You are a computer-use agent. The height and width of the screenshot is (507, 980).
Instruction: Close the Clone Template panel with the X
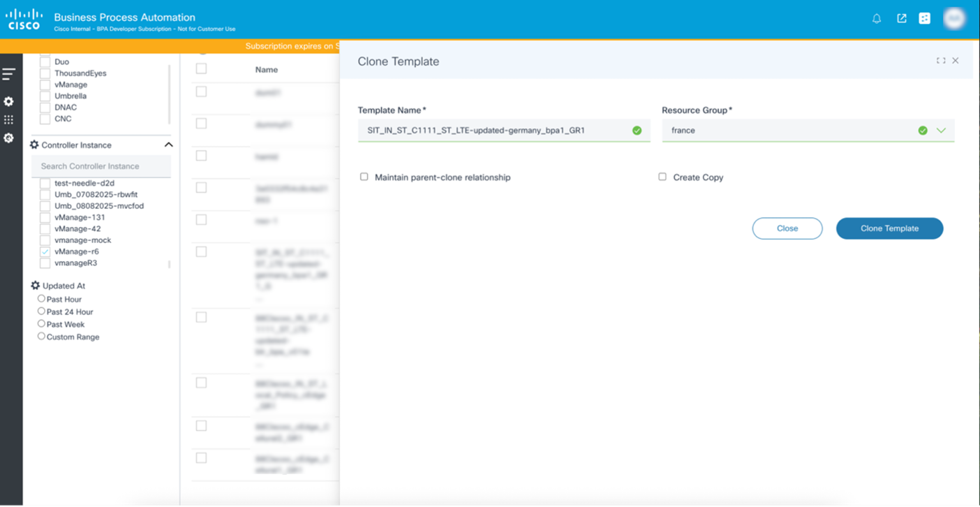click(956, 61)
